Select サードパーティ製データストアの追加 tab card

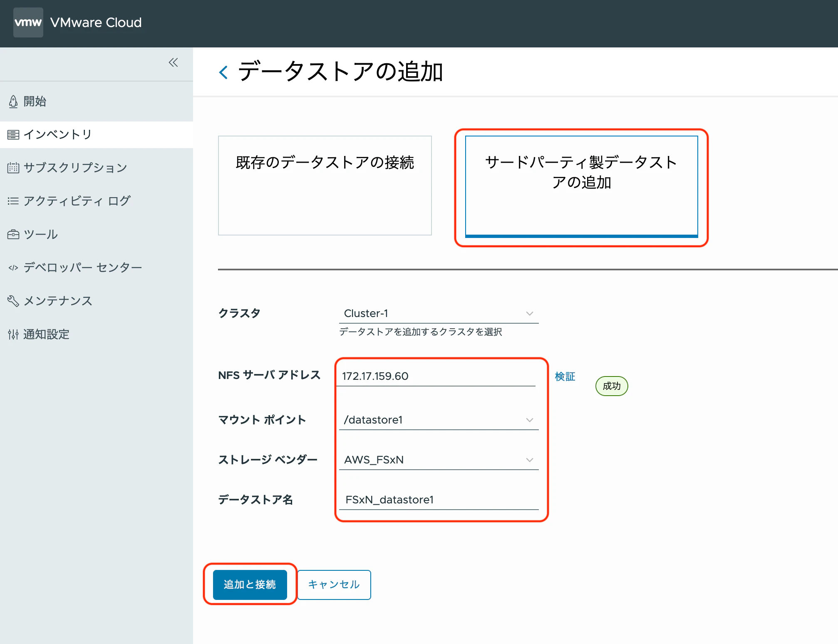[x=581, y=186]
